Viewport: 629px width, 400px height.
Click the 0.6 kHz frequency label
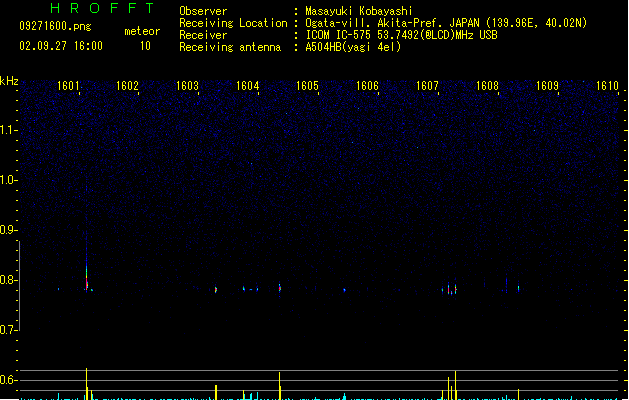tap(8, 380)
